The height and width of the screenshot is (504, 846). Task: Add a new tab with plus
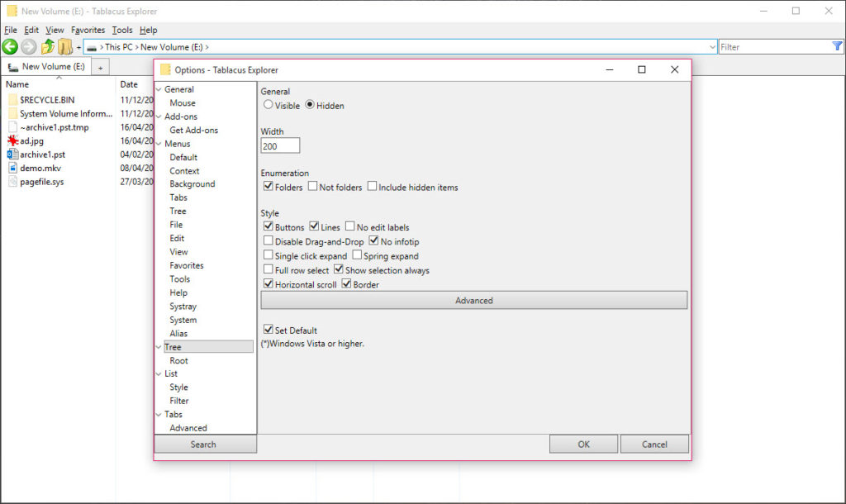tap(100, 68)
